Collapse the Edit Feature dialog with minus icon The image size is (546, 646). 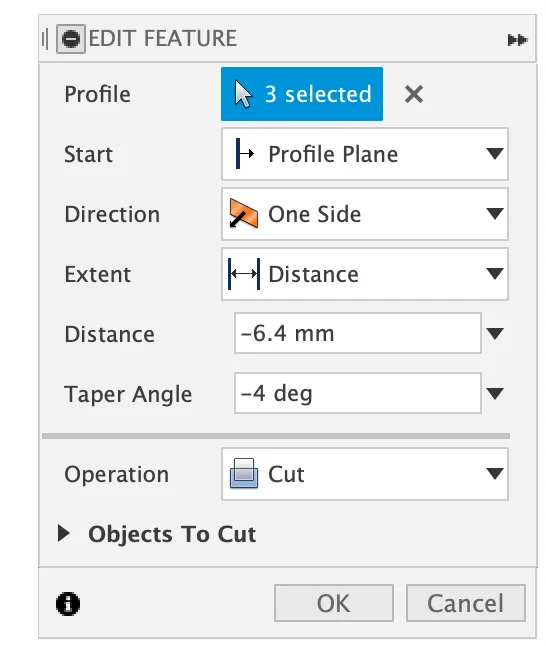pyautogui.click(x=71, y=39)
